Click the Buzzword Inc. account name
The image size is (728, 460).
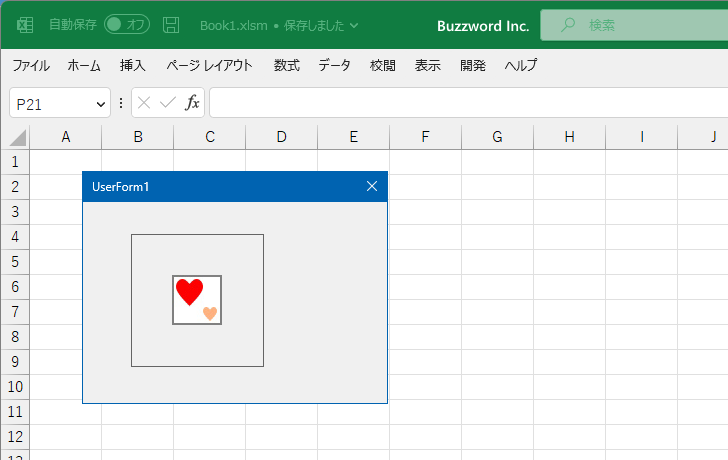[483, 26]
